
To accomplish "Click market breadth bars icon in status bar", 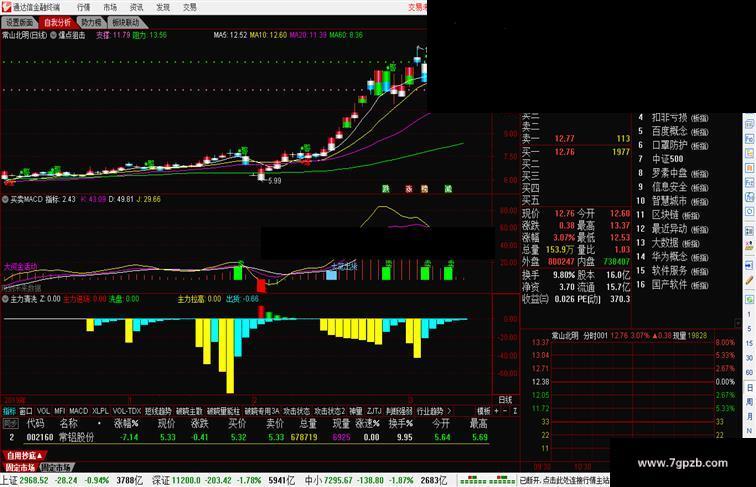I will [487, 480].
